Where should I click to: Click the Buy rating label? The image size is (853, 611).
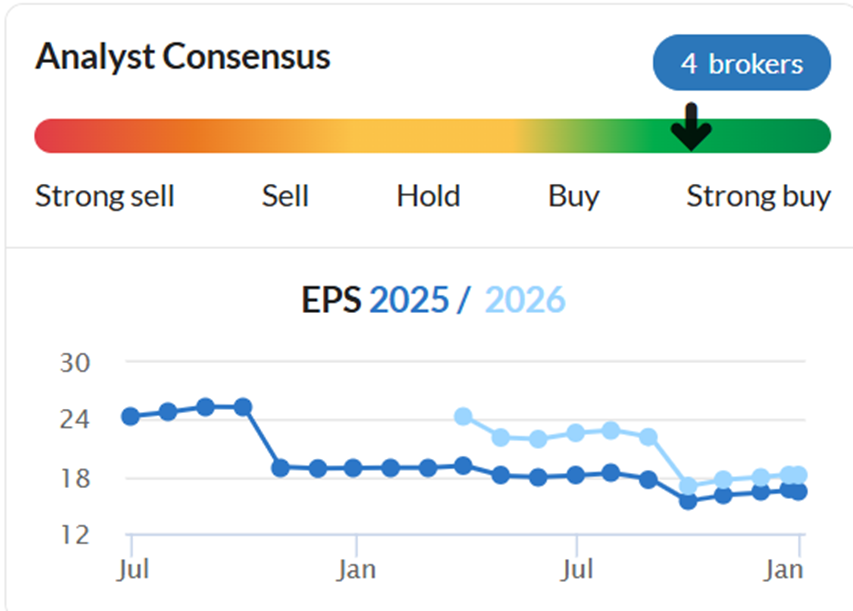(574, 197)
